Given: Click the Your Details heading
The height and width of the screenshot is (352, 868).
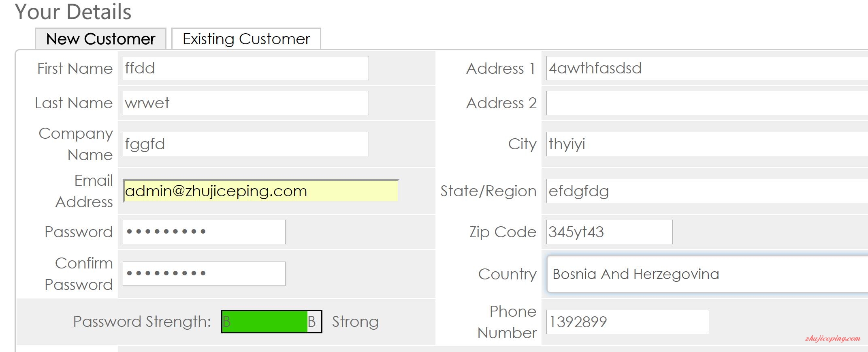Looking at the screenshot, I should 73,11.
